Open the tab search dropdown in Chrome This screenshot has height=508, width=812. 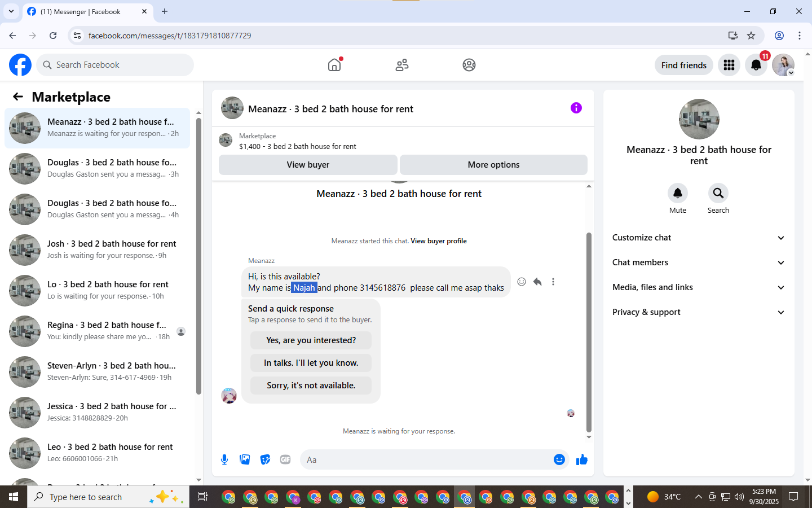point(11,11)
